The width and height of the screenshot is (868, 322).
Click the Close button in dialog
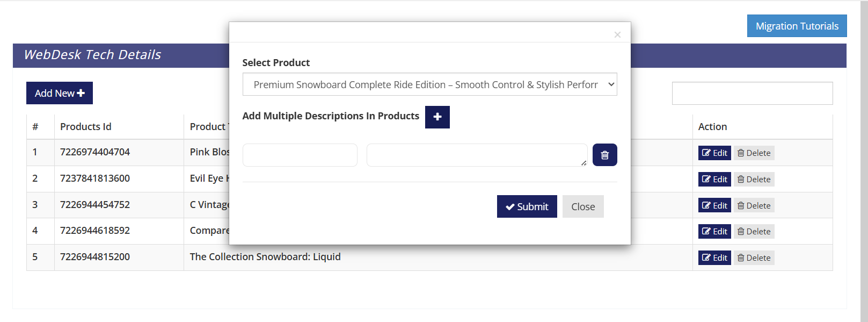pyautogui.click(x=582, y=206)
